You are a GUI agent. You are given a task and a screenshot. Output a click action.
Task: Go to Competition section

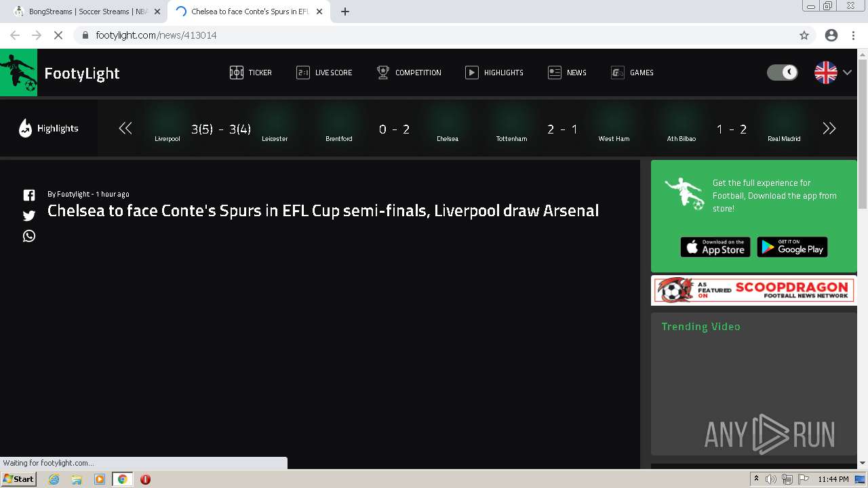[x=409, y=73]
